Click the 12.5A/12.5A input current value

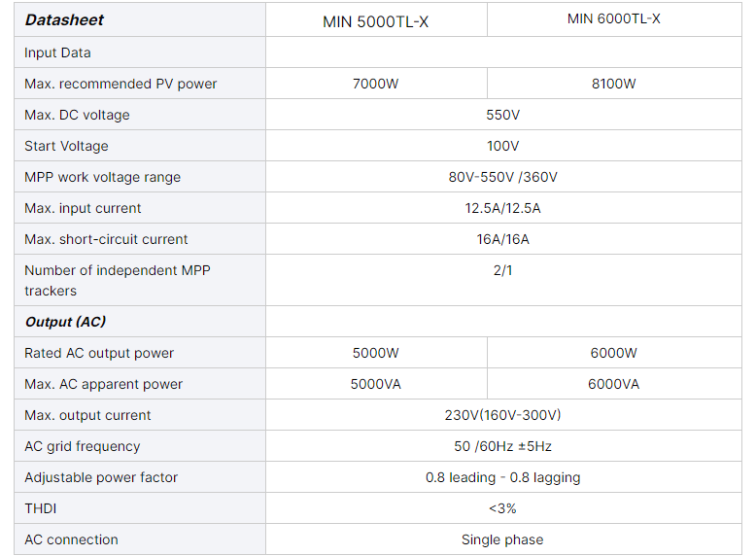pyautogui.click(x=502, y=208)
